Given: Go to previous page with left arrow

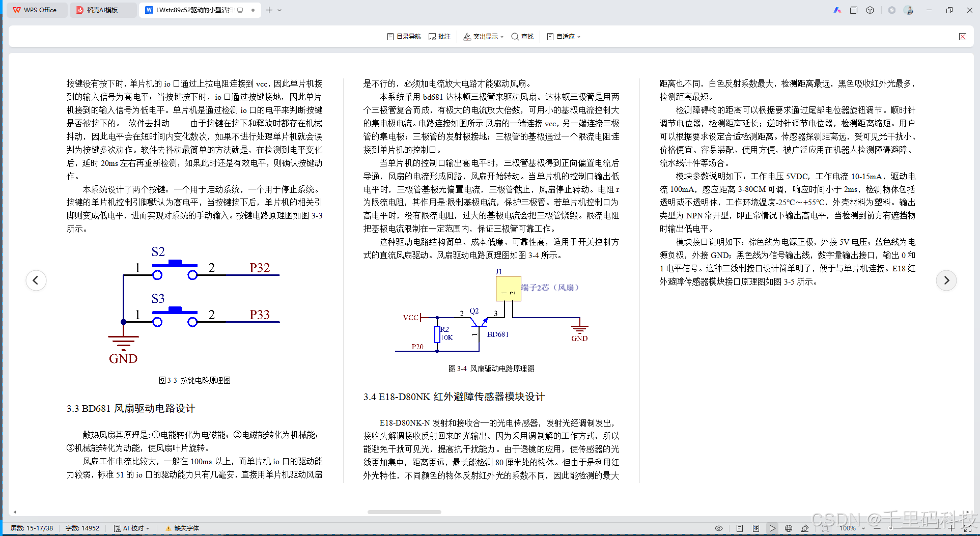Looking at the screenshot, I should 36,280.
